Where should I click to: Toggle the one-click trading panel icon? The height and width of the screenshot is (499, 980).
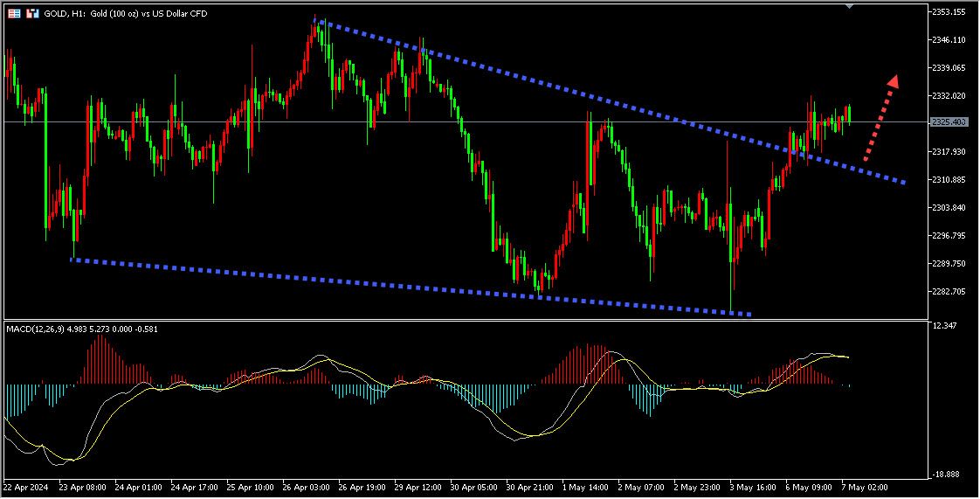[x=14, y=14]
